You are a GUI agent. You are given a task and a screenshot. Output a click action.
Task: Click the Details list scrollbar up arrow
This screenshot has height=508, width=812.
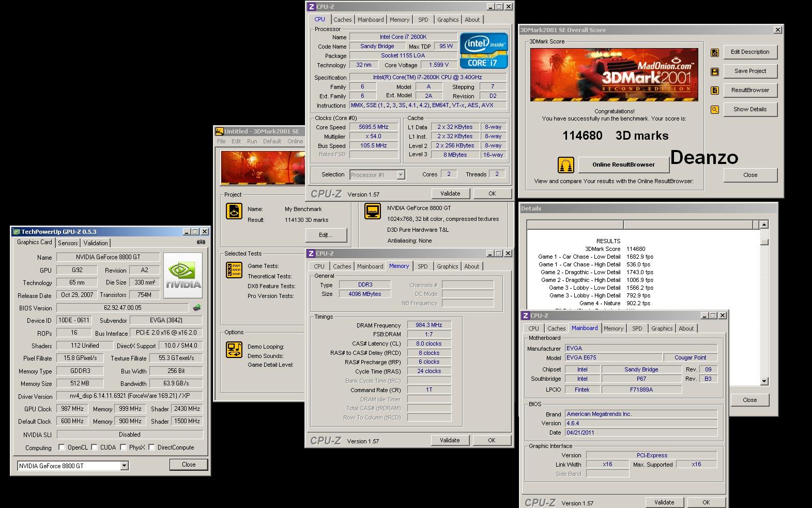[764, 225]
